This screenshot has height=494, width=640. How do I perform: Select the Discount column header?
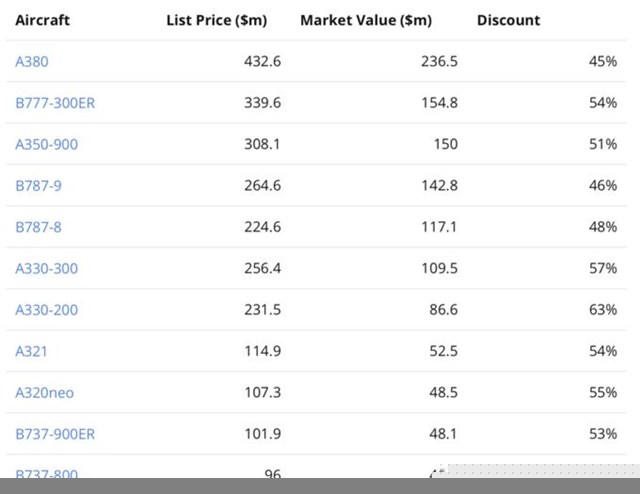pyautogui.click(x=508, y=20)
